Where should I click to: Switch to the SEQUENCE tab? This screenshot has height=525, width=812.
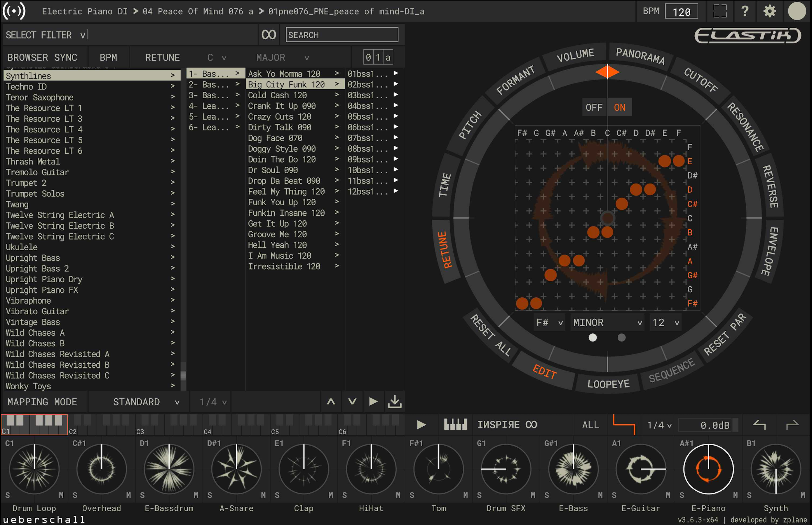(671, 371)
